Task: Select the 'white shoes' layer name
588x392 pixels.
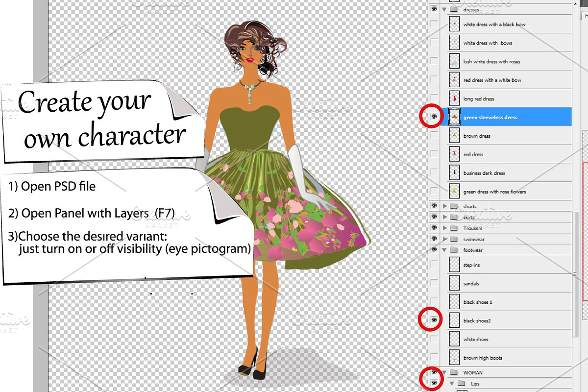Action: click(x=476, y=340)
